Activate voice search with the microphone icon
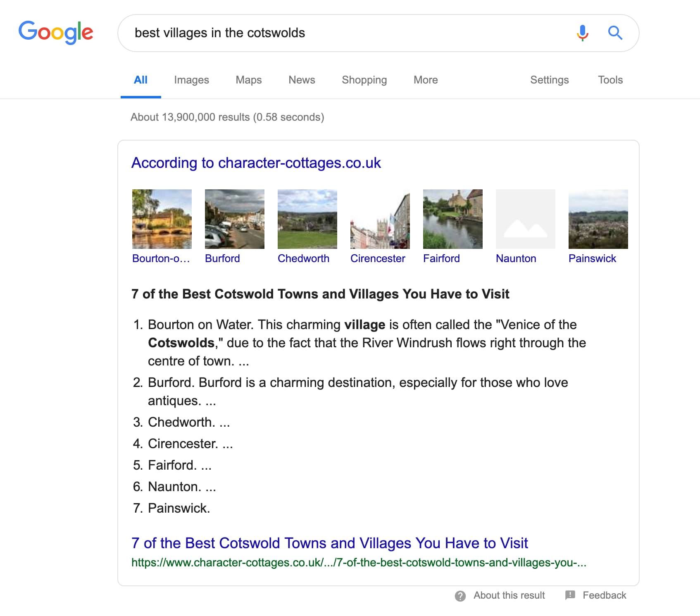This screenshot has height=616, width=700. tap(582, 33)
